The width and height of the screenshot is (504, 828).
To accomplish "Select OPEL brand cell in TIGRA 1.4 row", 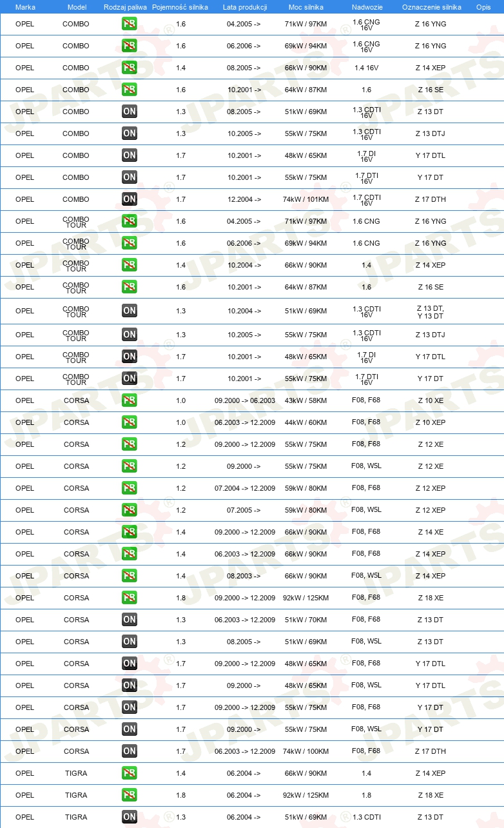I will (x=24, y=773).
